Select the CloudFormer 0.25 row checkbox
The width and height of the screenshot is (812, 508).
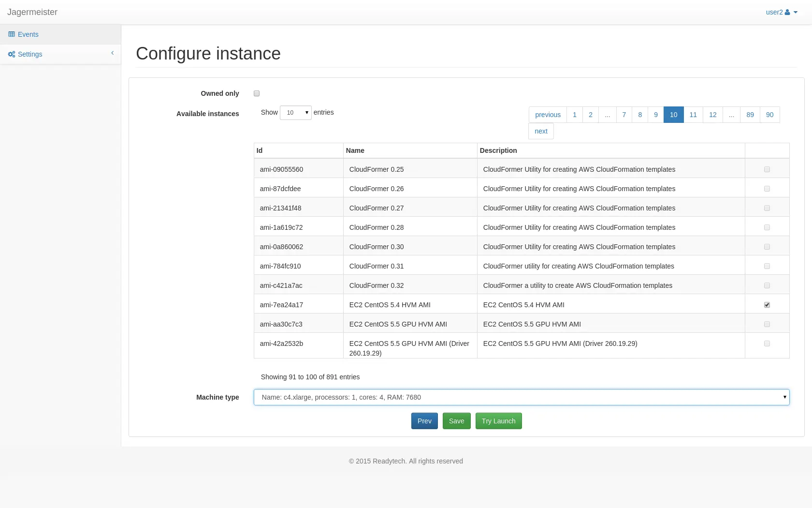(767, 169)
